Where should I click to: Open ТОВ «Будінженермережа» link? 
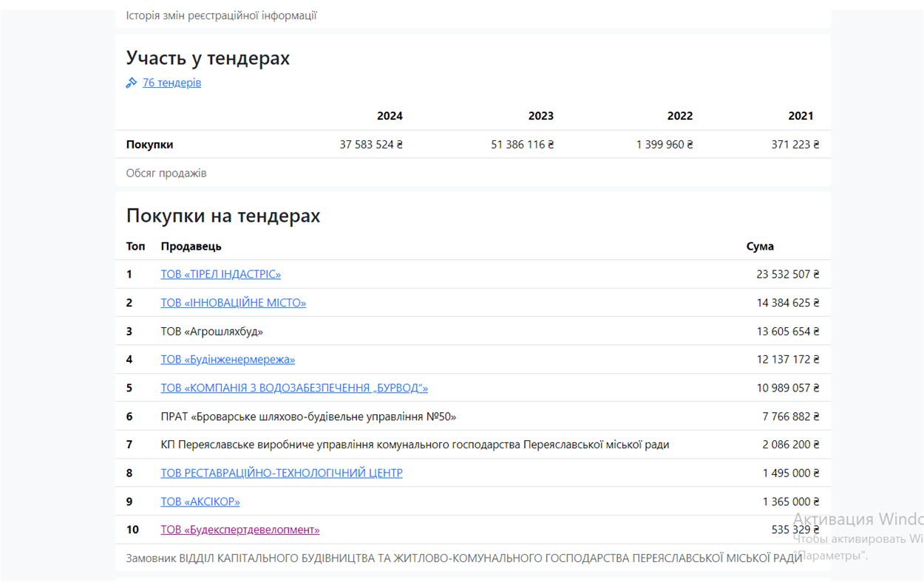coord(228,360)
